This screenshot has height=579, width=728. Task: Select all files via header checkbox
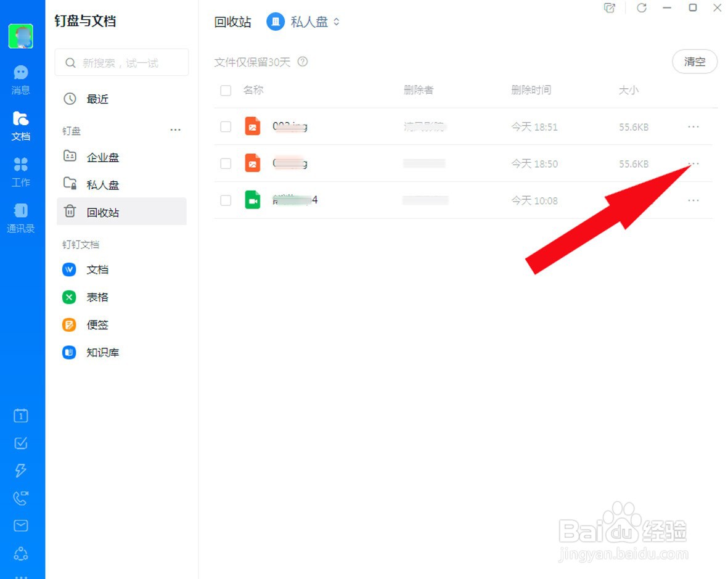tap(226, 90)
